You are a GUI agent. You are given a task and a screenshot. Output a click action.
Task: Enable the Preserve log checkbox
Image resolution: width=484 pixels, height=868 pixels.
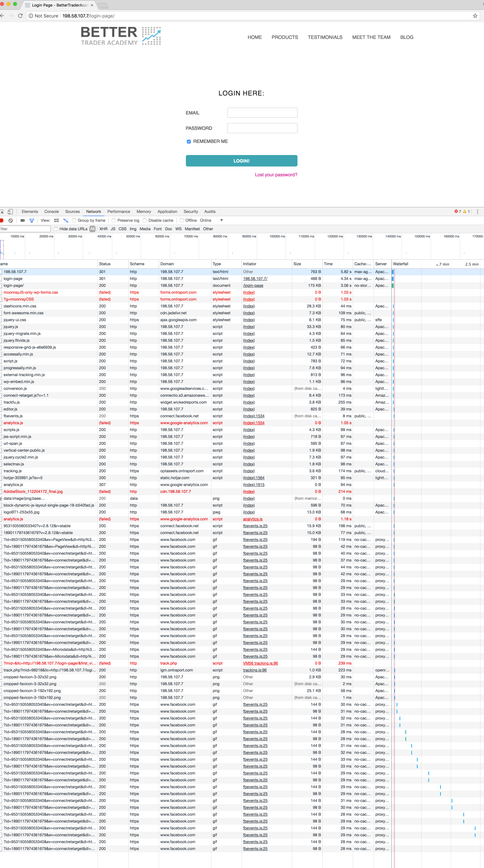tap(114, 220)
